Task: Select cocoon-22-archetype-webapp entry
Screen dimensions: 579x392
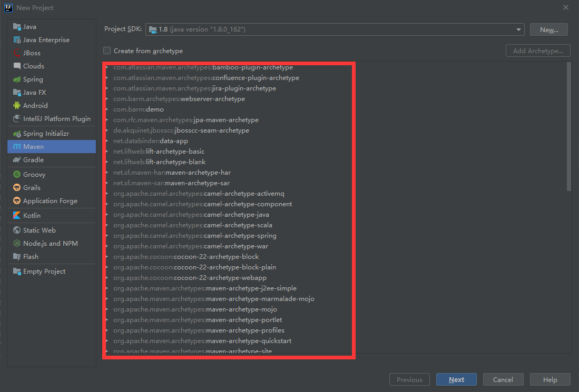Action: tap(190, 278)
